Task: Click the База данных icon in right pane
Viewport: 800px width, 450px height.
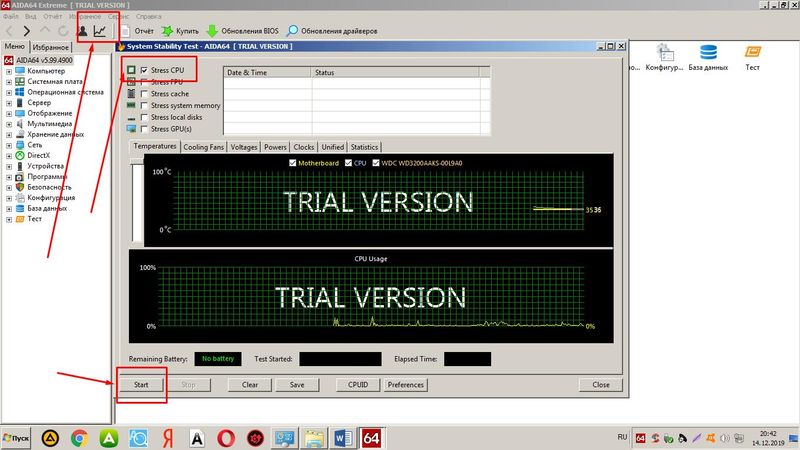Action: pos(708,57)
